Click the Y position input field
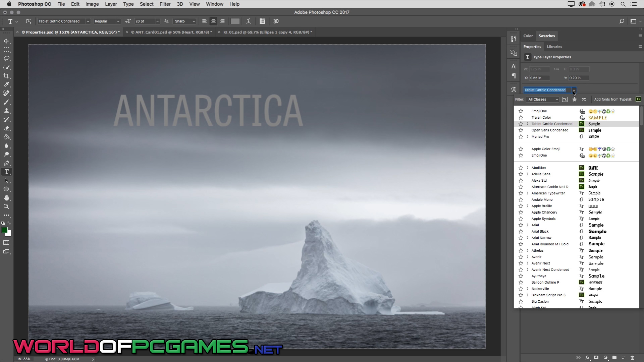This screenshot has height=362, width=644. [578, 78]
